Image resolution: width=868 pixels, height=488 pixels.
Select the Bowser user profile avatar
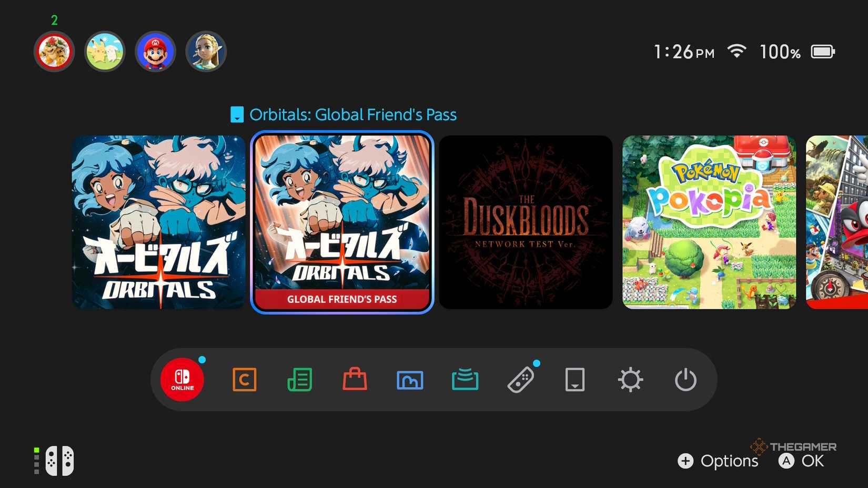(54, 52)
